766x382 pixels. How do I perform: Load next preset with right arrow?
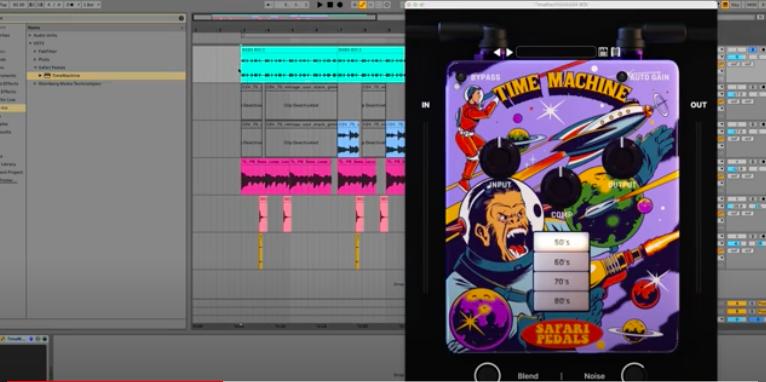click(509, 52)
